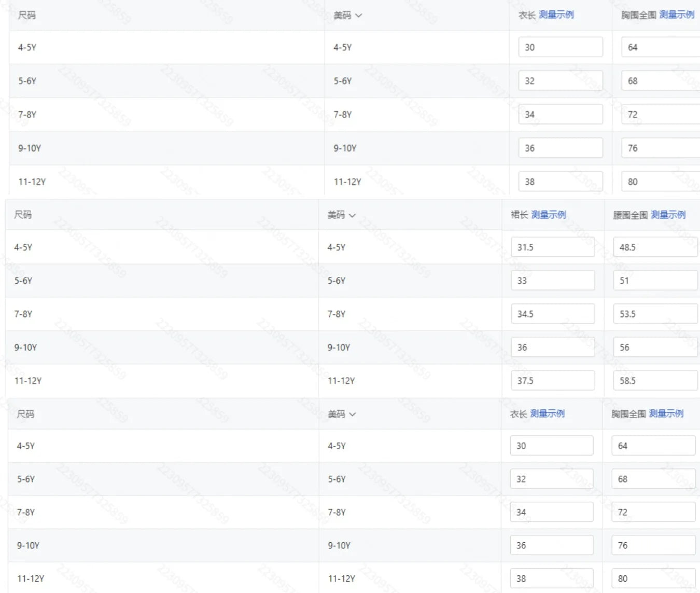
Task: Click the 腰围全围 input with value 56
Action: 655,347
